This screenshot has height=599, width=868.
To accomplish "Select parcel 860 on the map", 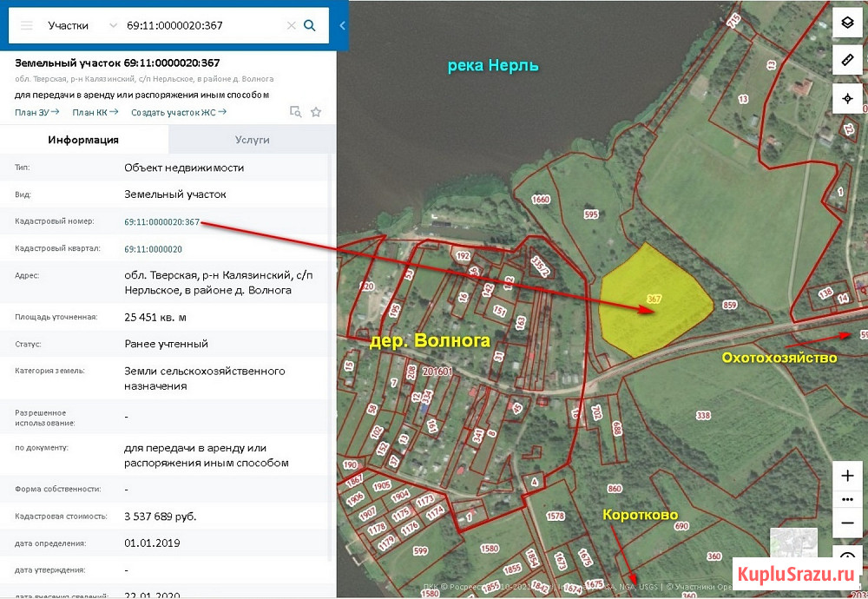I will (x=615, y=489).
